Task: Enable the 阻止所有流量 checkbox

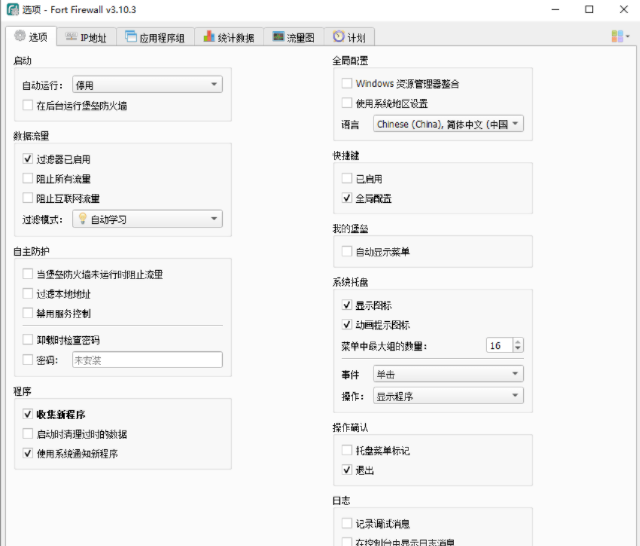Action: (28, 179)
